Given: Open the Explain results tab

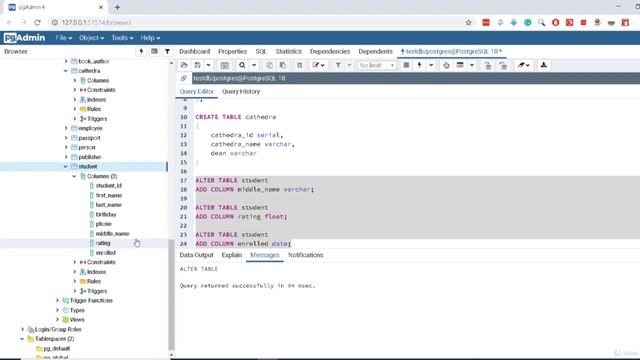Looking at the screenshot, I should tap(231, 255).
